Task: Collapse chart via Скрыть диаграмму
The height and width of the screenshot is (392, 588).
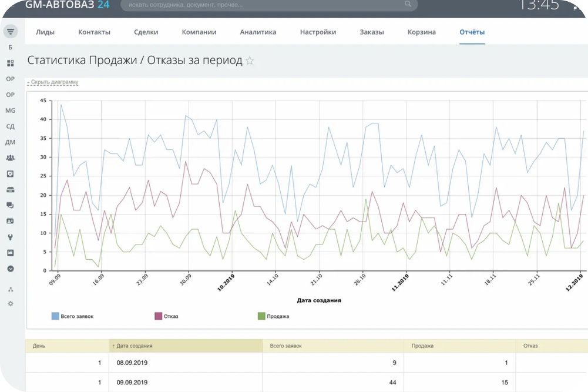Action: pyautogui.click(x=52, y=82)
